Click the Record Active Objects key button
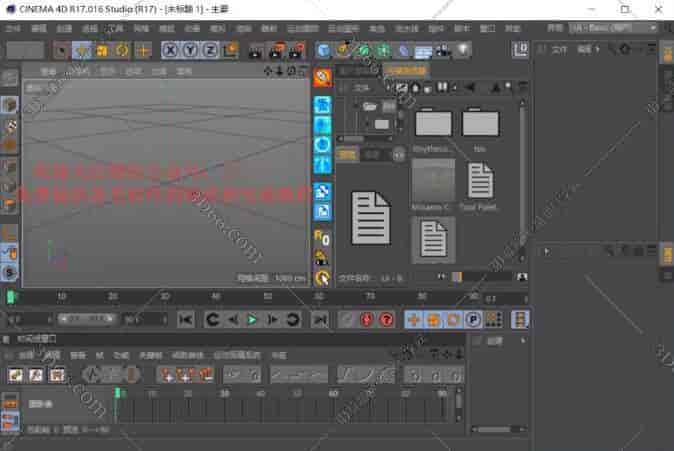 pyautogui.click(x=346, y=319)
